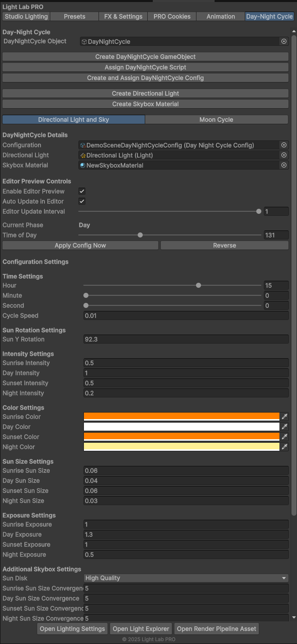
Task: Open object picker for Skybox Material field
Action: (x=284, y=165)
